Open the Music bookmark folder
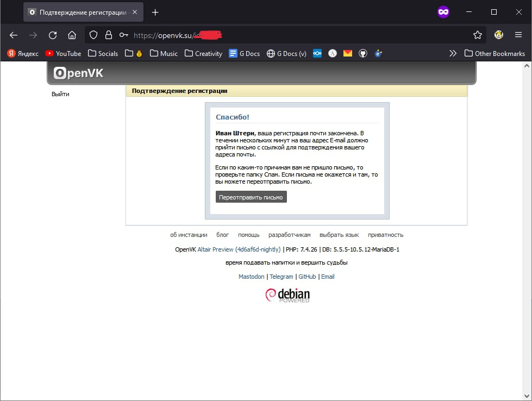Screen dimensions: 532x401 click(x=164, y=54)
